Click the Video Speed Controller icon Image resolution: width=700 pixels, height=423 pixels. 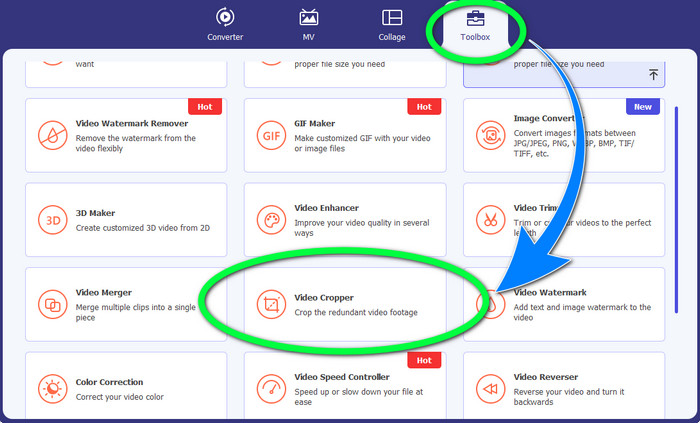(x=270, y=388)
